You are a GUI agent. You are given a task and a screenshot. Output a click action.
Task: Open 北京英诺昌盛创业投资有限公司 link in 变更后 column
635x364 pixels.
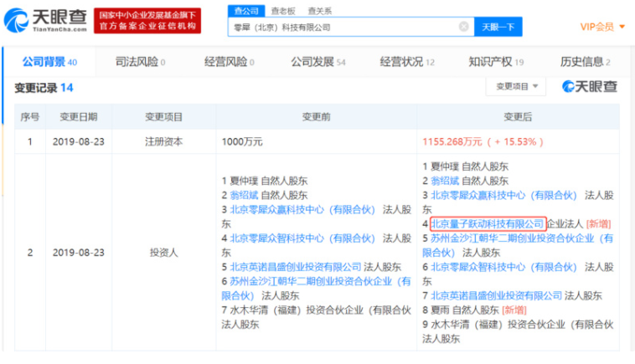(496, 295)
